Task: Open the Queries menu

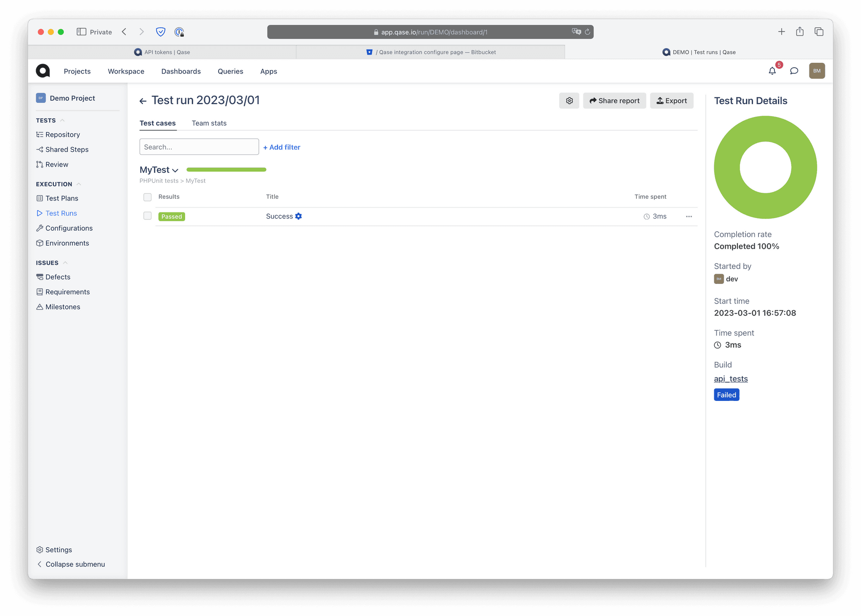Action: pyautogui.click(x=230, y=71)
